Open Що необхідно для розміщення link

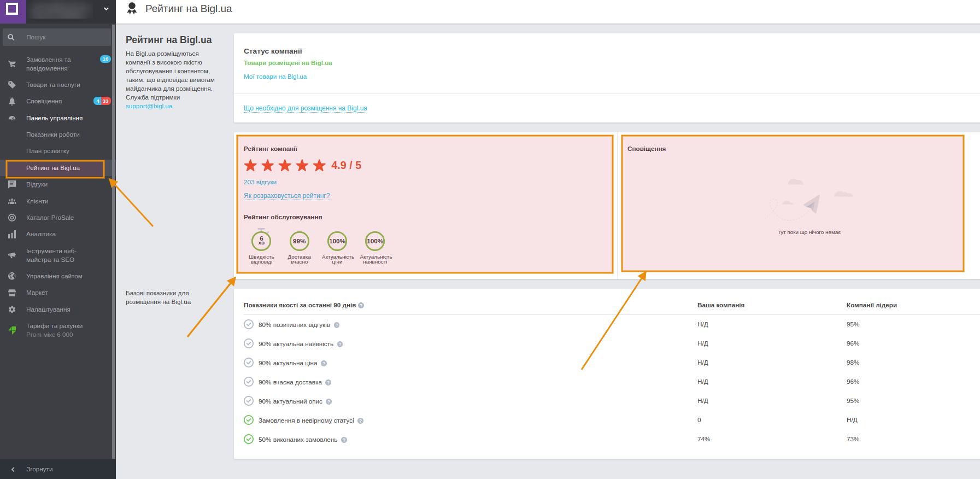(306, 108)
